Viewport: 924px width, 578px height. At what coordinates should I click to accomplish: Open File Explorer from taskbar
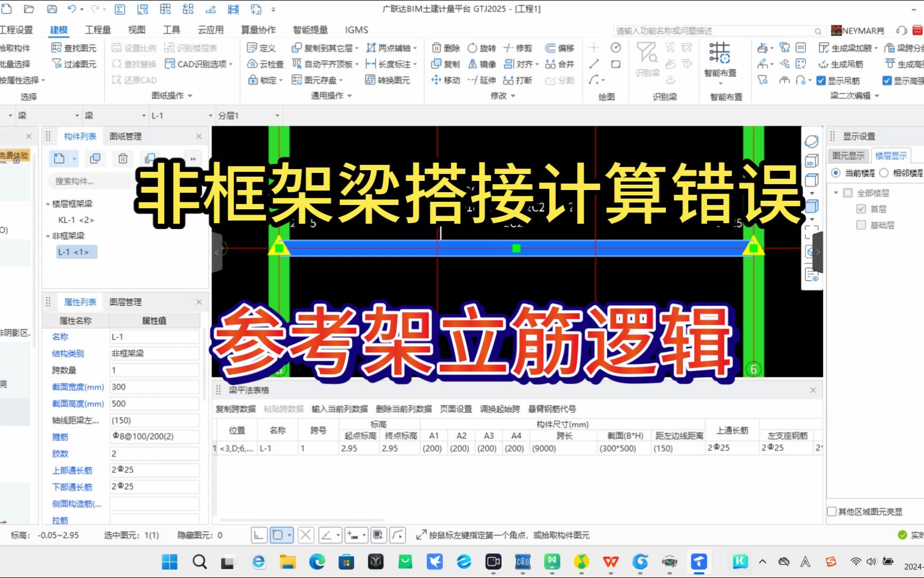click(x=288, y=561)
